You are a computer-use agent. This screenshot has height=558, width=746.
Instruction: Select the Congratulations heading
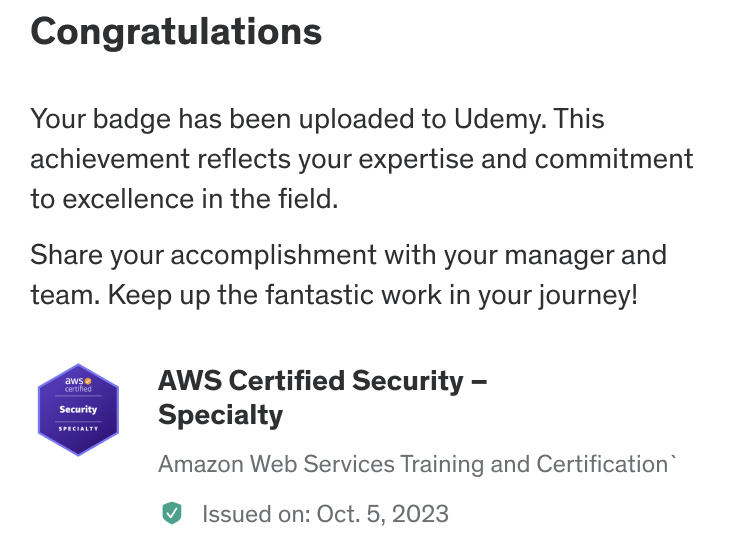176,31
